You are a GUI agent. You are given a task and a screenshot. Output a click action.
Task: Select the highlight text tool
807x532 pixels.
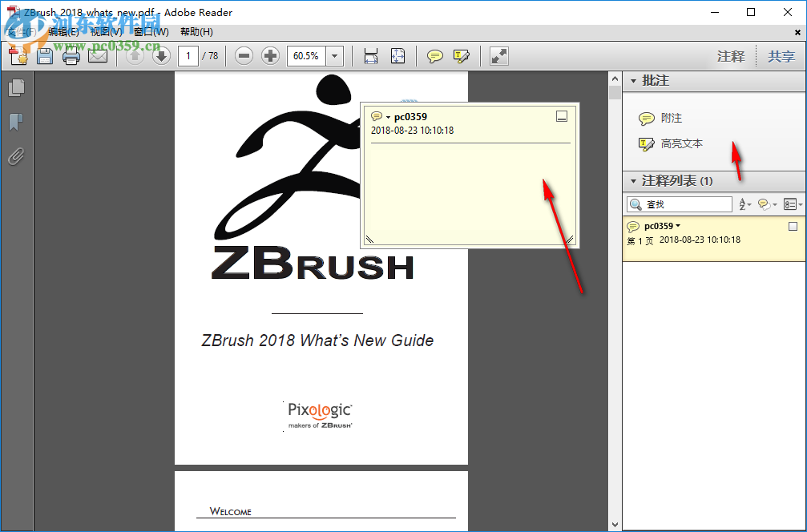462,56
